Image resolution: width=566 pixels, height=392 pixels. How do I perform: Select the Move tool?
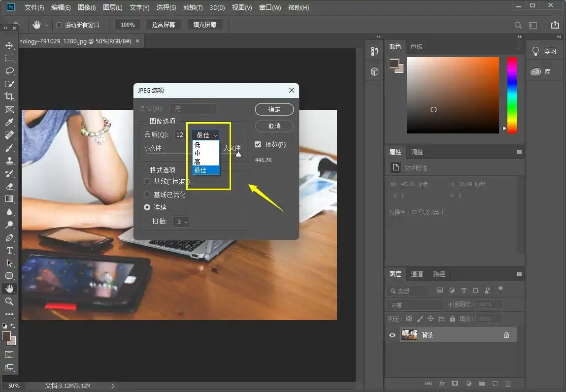point(9,45)
